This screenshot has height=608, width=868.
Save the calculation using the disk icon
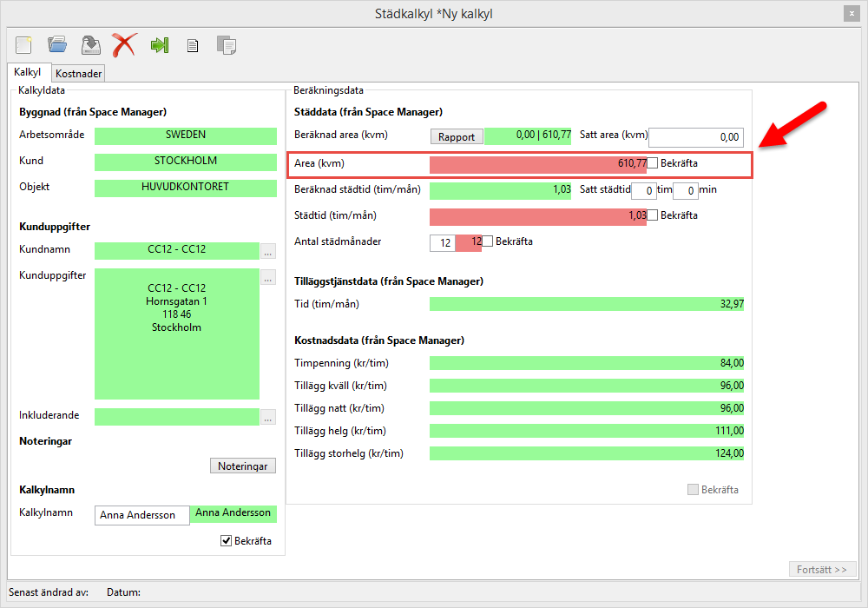tap(90, 45)
